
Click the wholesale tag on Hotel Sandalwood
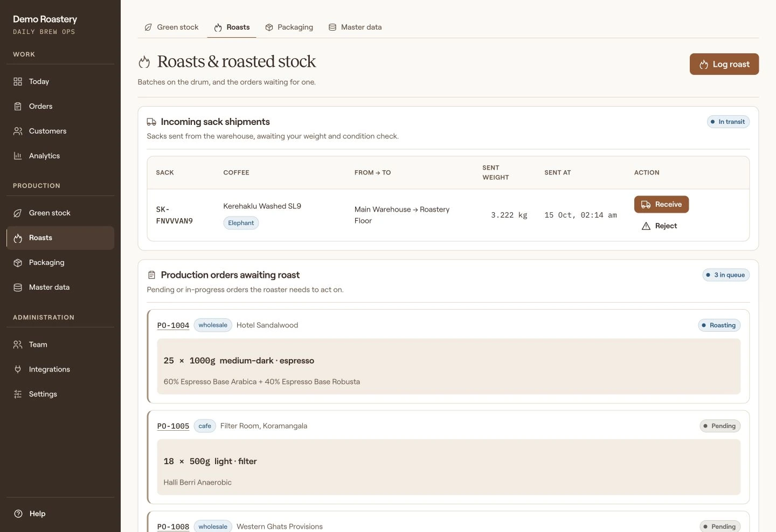coord(213,325)
